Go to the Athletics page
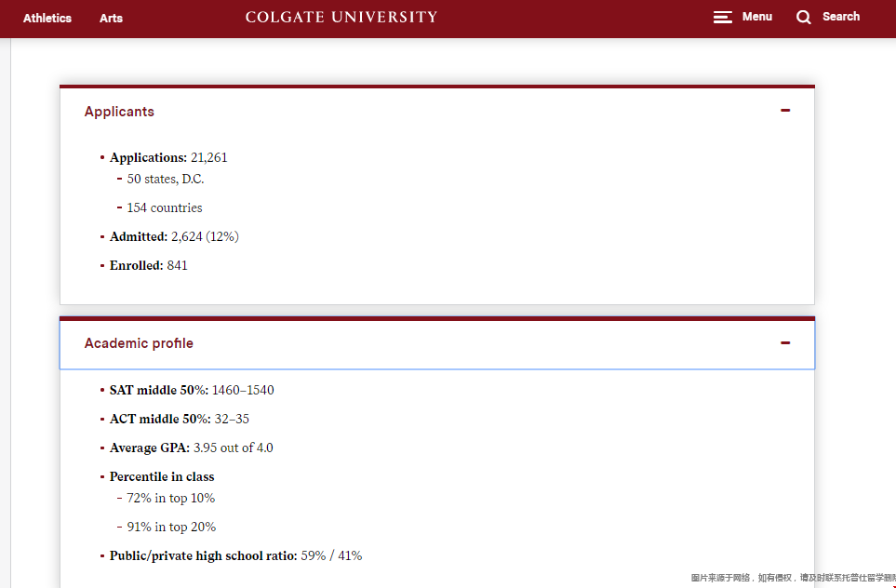 click(x=47, y=18)
